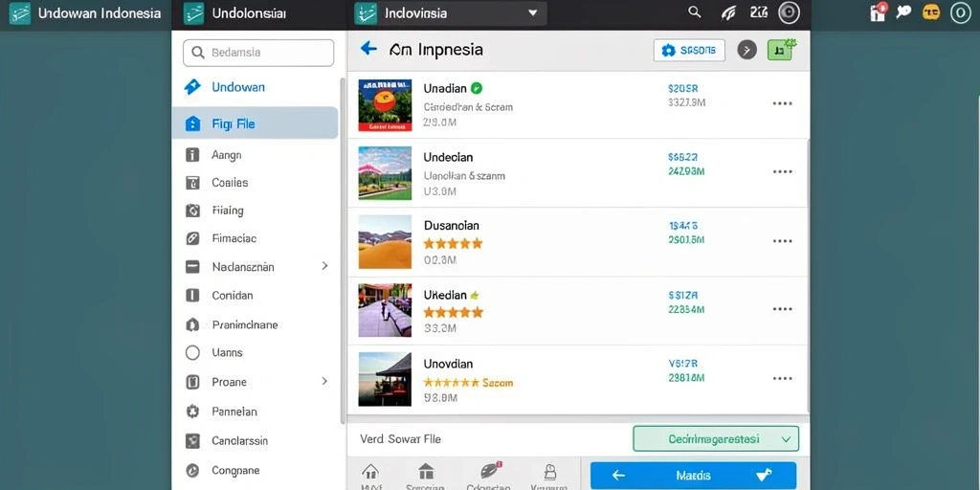The height and width of the screenshot is (490, 980).
Task: Click the search magnifier icon in top bar
Action: (695, 12)
